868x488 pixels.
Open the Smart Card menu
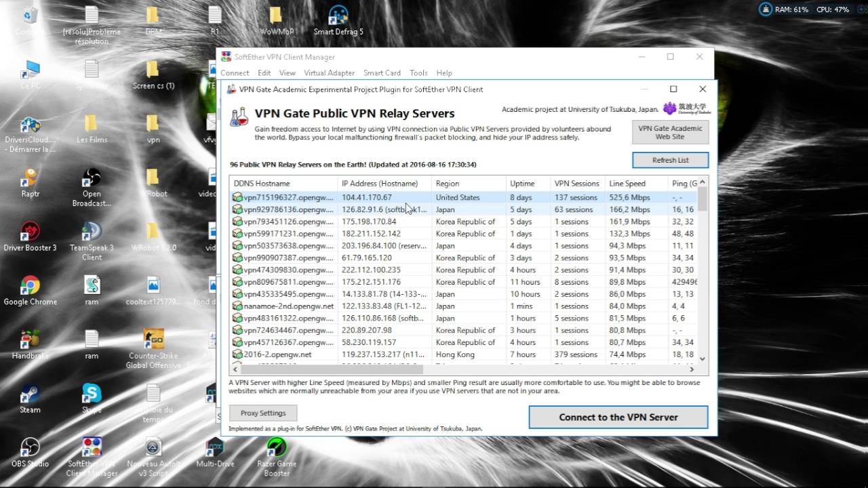[x=382, y=73]
